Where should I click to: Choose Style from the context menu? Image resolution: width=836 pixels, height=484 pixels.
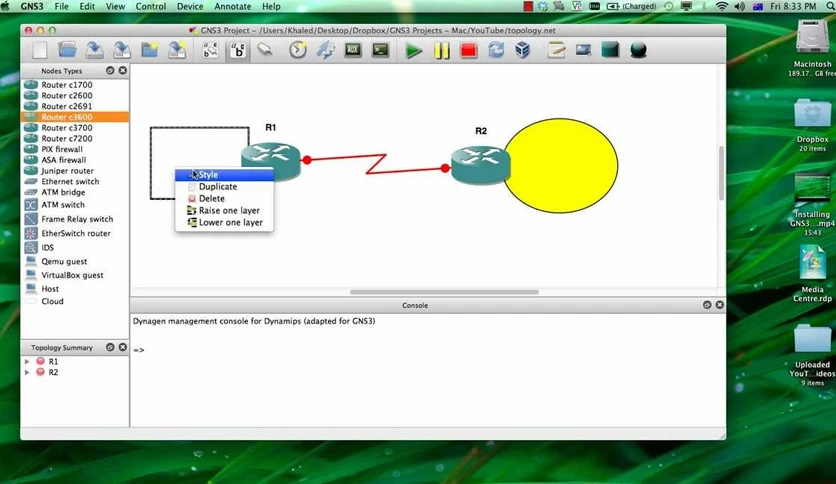click(224, 174)
